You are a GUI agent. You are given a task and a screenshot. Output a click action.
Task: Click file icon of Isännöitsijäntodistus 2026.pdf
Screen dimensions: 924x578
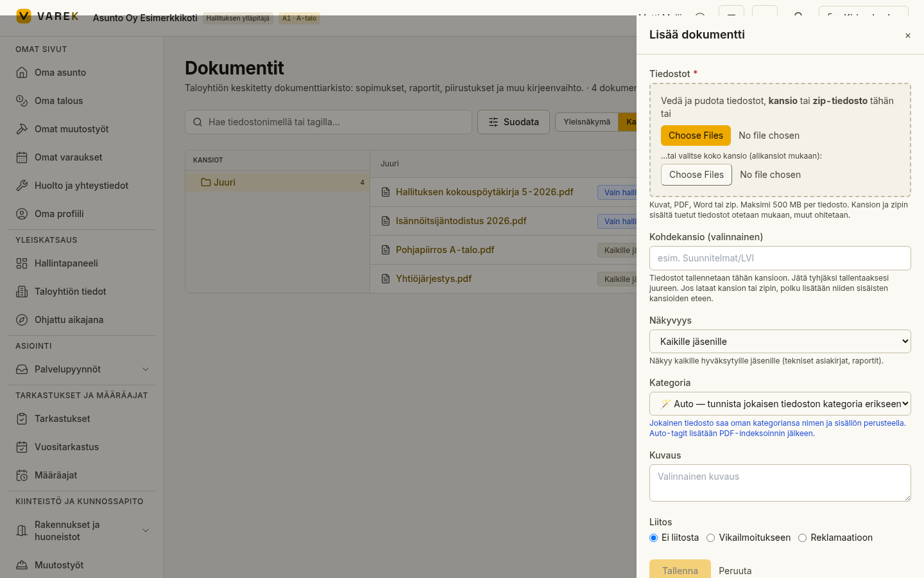[x=386, y=221]
